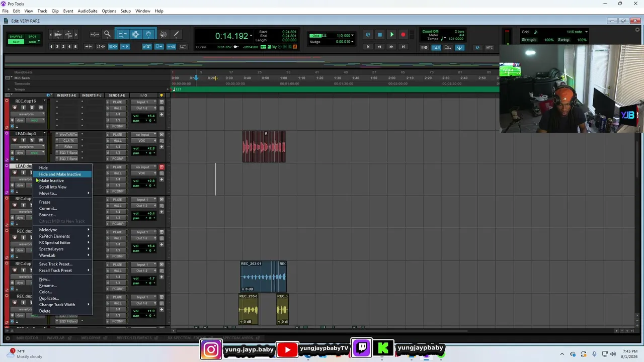
Task: Select the Scrubber speaker tool
Action: [163, 34]
